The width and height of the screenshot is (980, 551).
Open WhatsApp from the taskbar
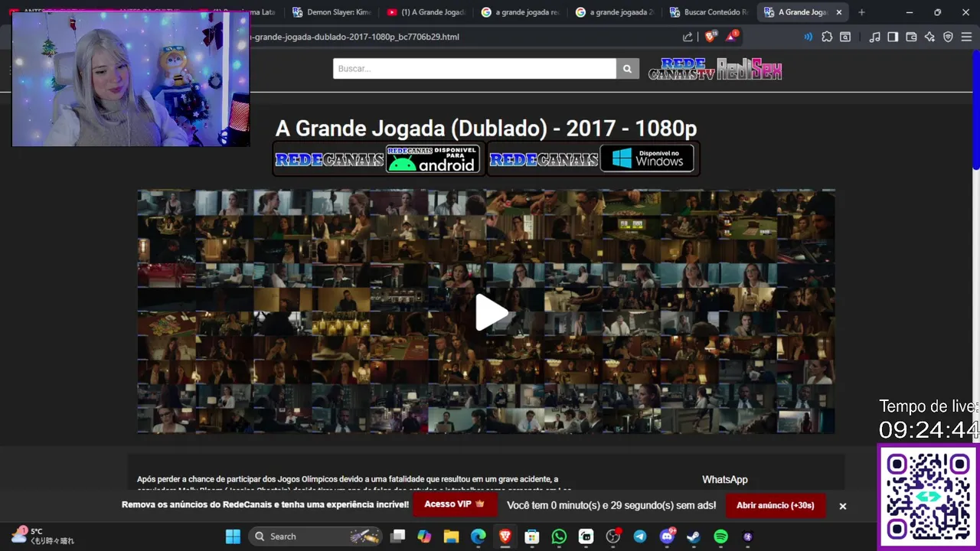point(559,536)
